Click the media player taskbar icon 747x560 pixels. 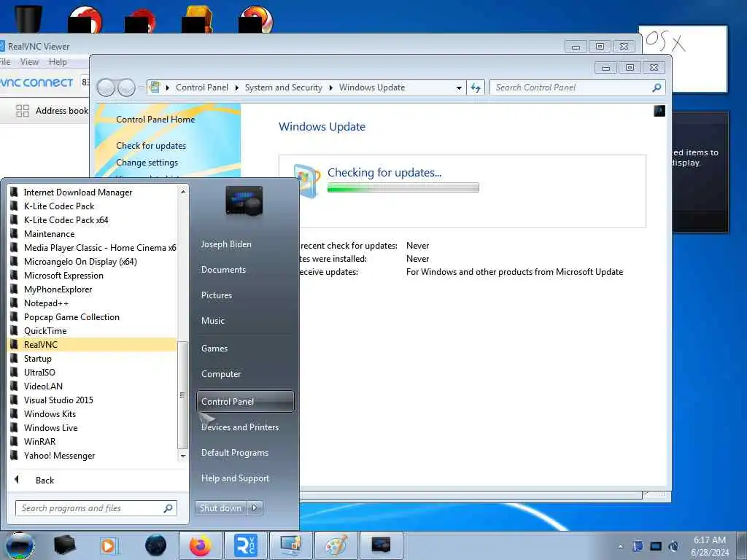(109, 545)
